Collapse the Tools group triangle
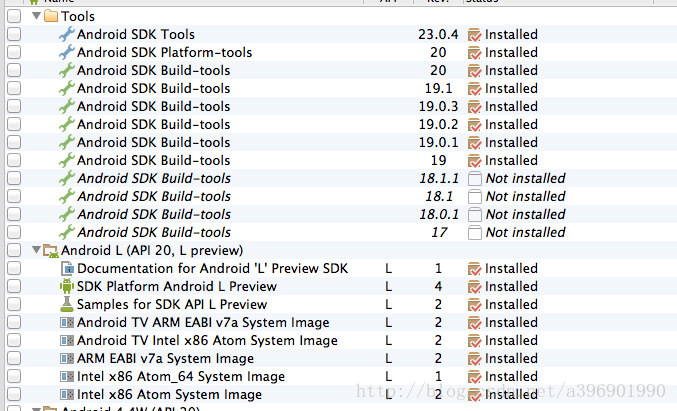Screen dimensions: 677x411 (x=37, y=16)
